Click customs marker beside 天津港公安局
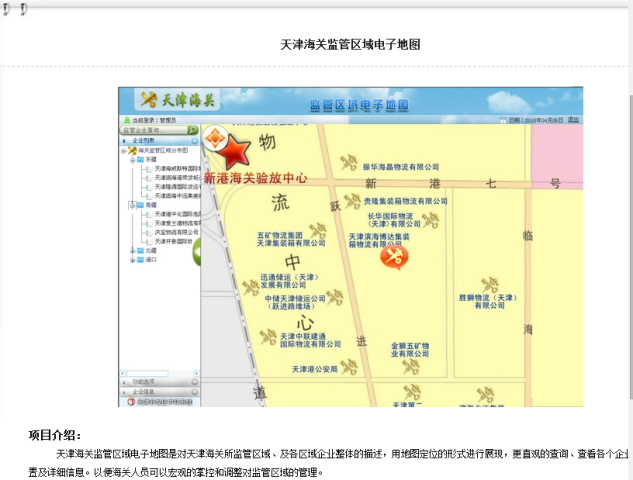Screen dimensions: 633x480 pyautogui.click(x=349, y=367)
